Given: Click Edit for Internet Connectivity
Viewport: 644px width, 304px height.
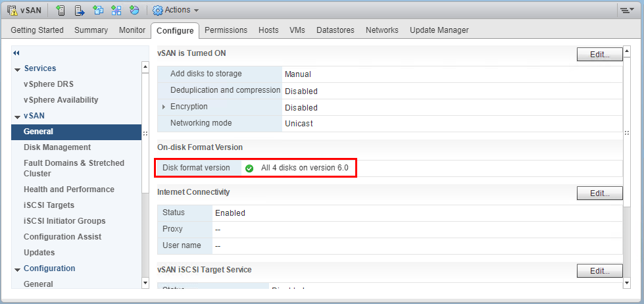Looking at the screenshot, I should (599, 193).
